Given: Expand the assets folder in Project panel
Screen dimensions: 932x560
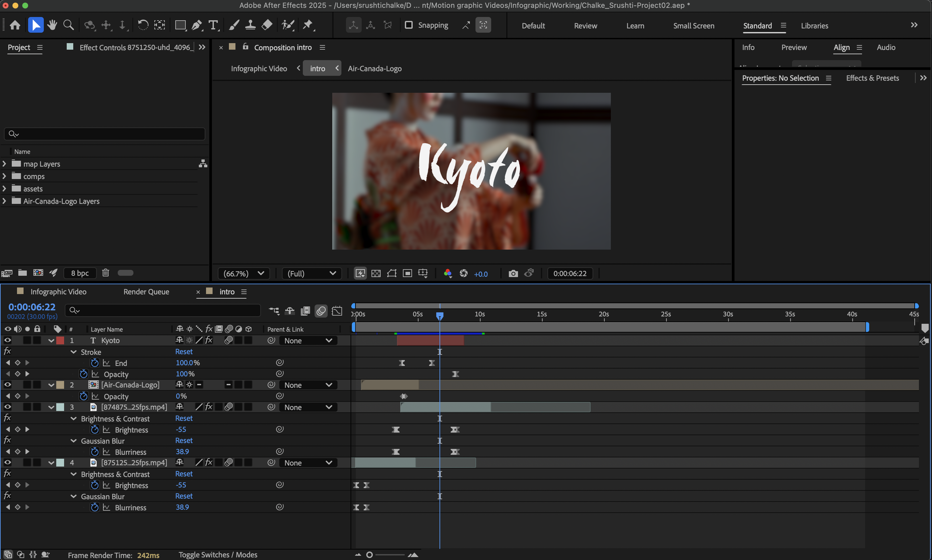Looking at the screenshot, I should tap(4, 188).
